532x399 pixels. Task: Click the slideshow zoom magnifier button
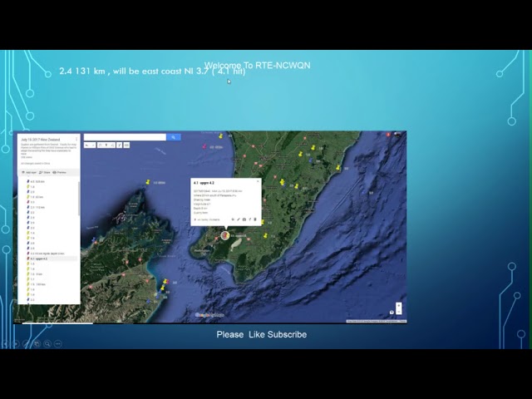click(x=47, y=343)
